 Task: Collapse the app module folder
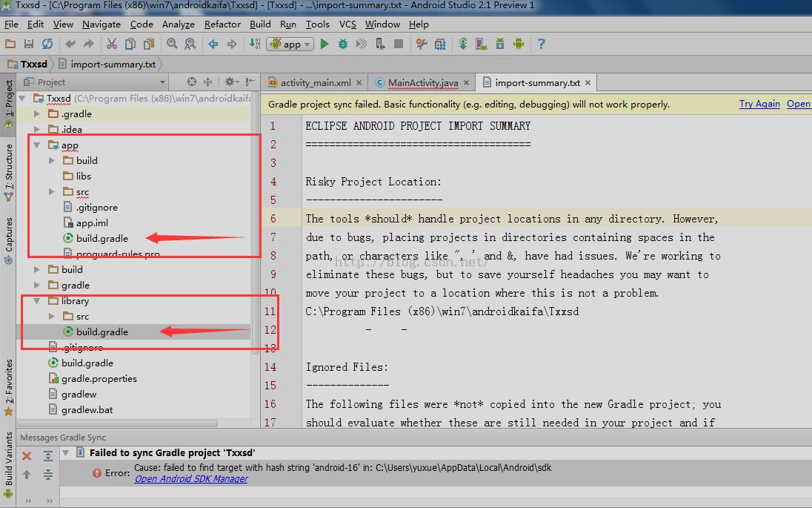coord(37,145)
